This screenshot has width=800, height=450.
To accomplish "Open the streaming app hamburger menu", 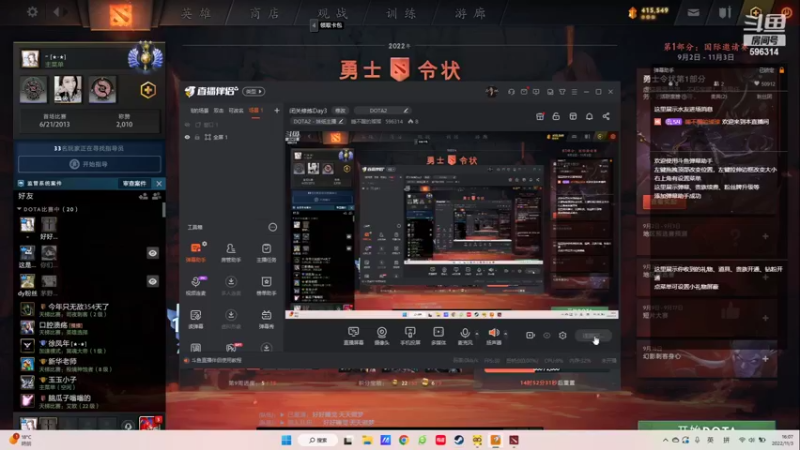I will pos(574,92).
